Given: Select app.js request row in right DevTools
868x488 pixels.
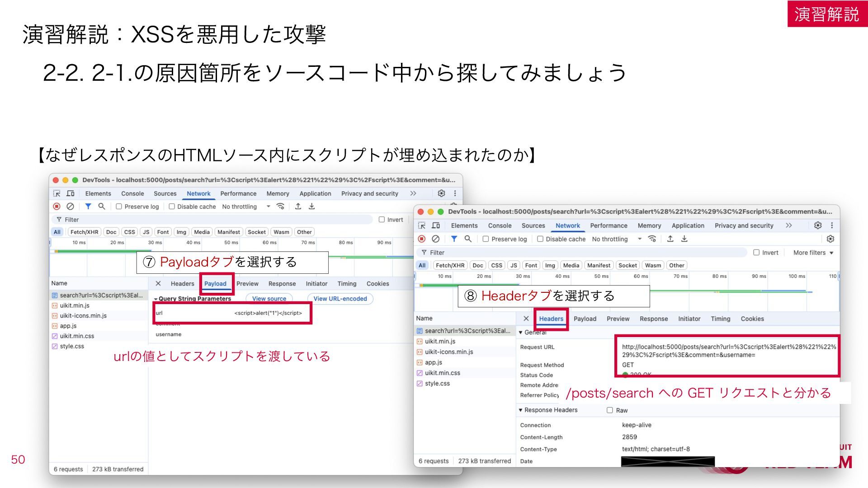Looking at the screenshot, I should point(465,362).
